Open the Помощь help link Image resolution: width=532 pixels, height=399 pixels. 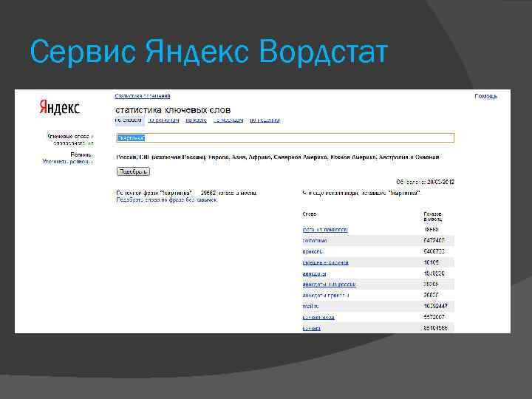[x=485, y=96]
